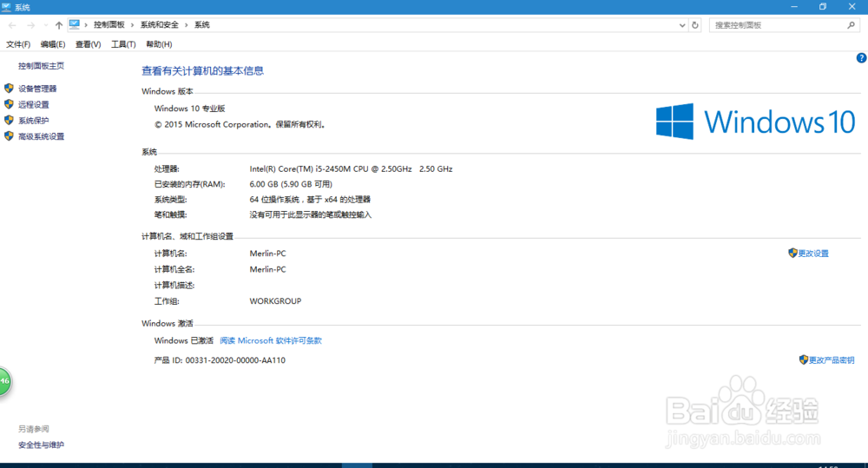The width and height of the screenshot is (868, 468).
Task: Open the 文件(F) menu
Action: coord(18,44)
